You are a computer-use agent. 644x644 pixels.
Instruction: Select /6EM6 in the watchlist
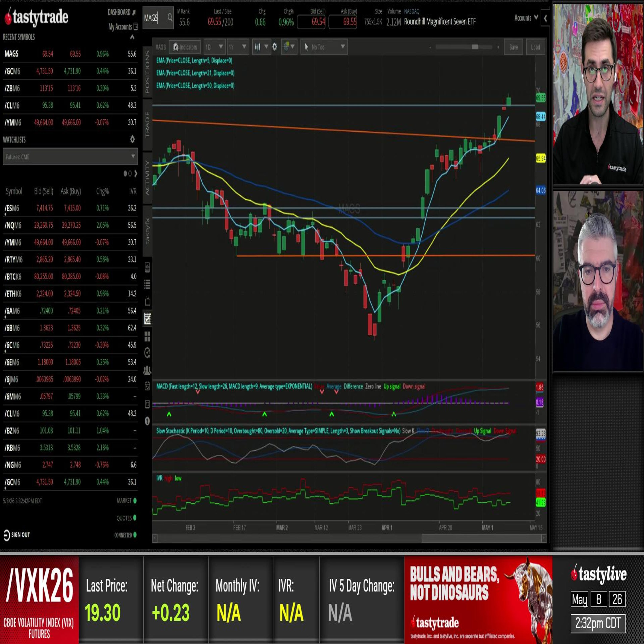[70, 362]
